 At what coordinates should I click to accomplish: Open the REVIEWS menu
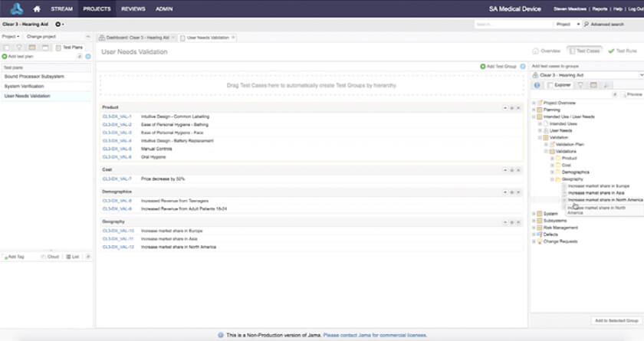pyautogui.click(x=133, y=9)
